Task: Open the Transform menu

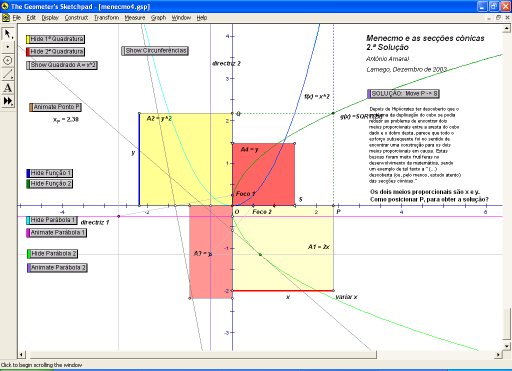Action: click(106, 18)
